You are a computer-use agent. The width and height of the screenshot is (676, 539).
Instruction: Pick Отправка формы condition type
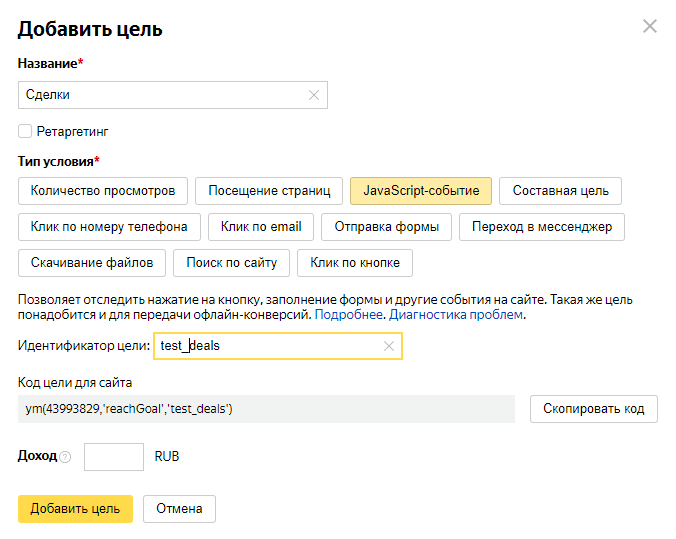click(386, 227)
